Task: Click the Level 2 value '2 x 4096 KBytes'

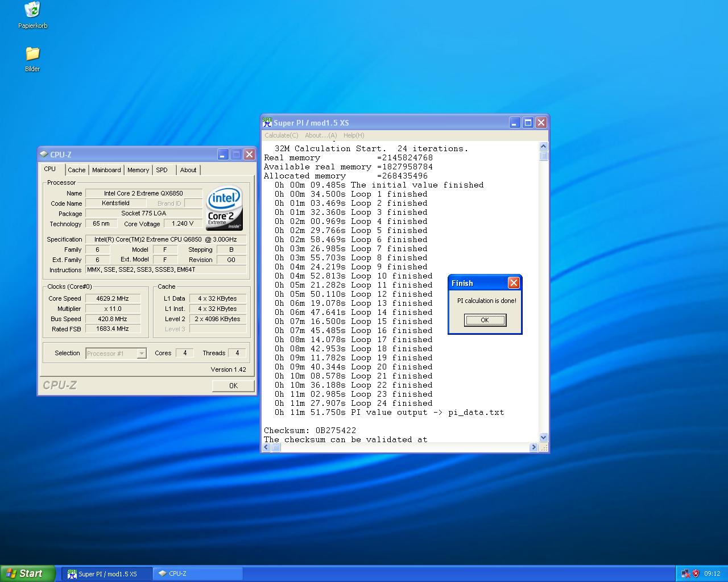Action: (x=217, y=319)
